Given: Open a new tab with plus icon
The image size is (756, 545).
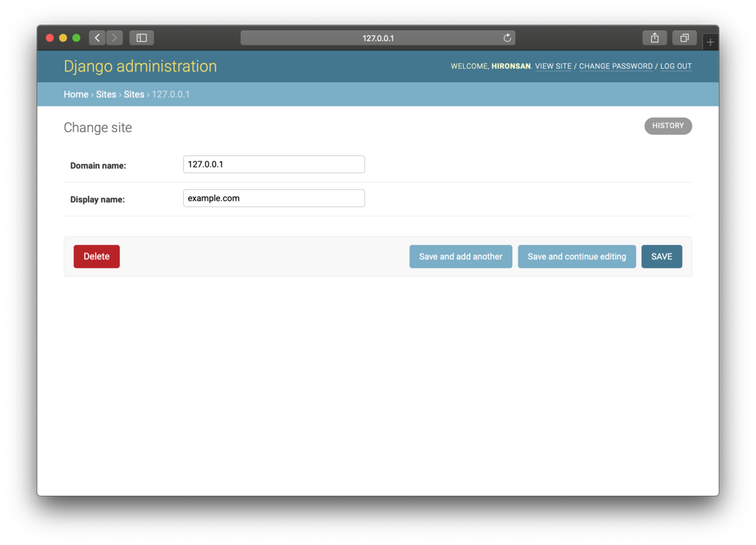Looking at the screenshot, I should click(x=710, y=42).
